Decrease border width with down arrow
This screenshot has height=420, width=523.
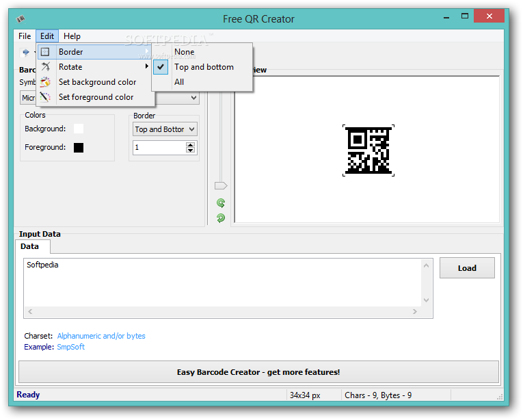[191, 150]
